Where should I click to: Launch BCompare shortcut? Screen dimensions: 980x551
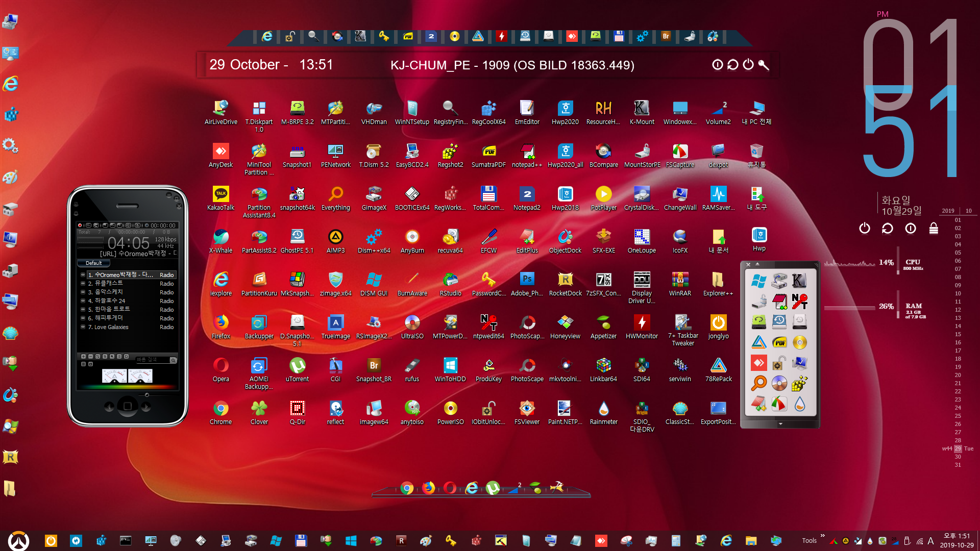(603, 155)
